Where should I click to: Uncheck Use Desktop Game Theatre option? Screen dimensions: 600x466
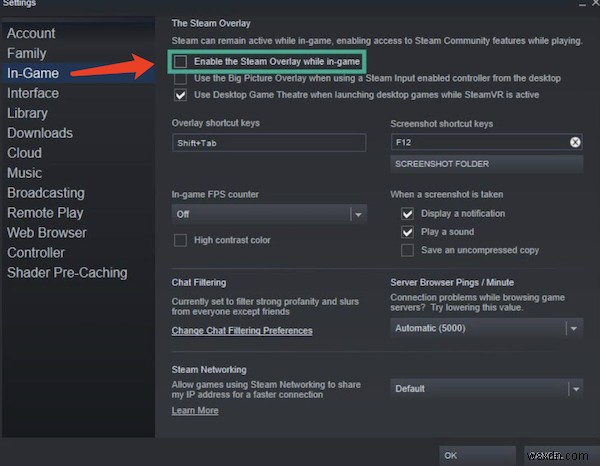180,95
